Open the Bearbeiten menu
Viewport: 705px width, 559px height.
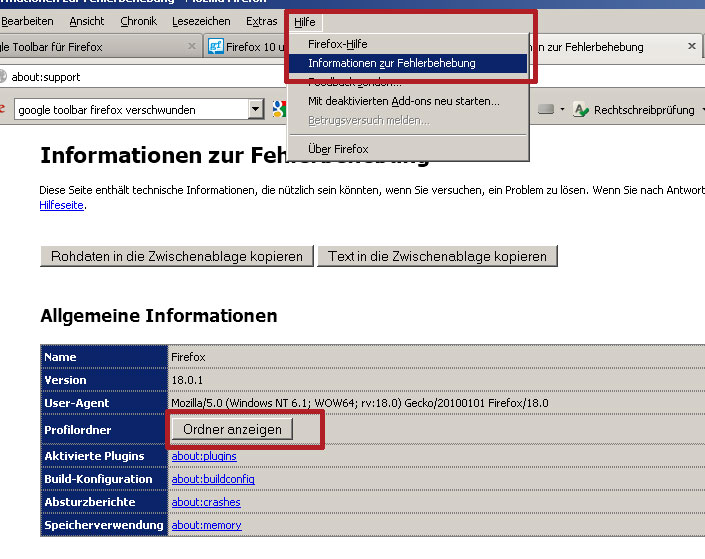click(27, 21)
